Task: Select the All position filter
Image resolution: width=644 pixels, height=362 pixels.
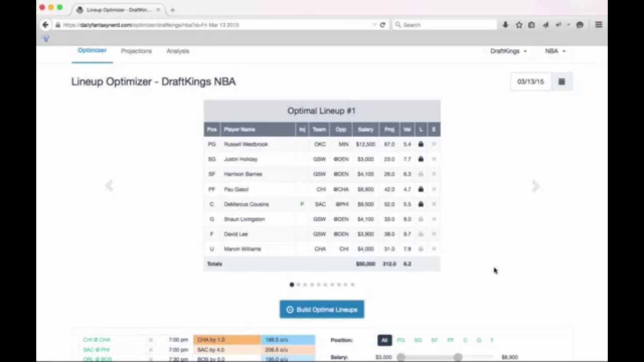Action: click(384, 340)
